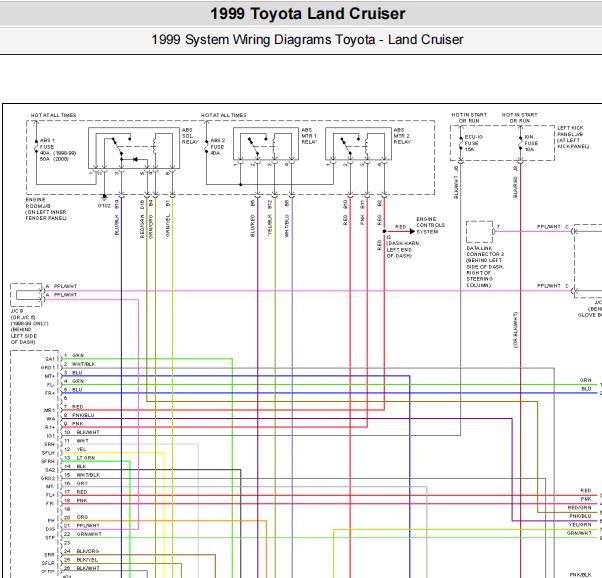Click the vertical 'BLU/BLK' wire label

pyautogui.click(x=117, y=225)
